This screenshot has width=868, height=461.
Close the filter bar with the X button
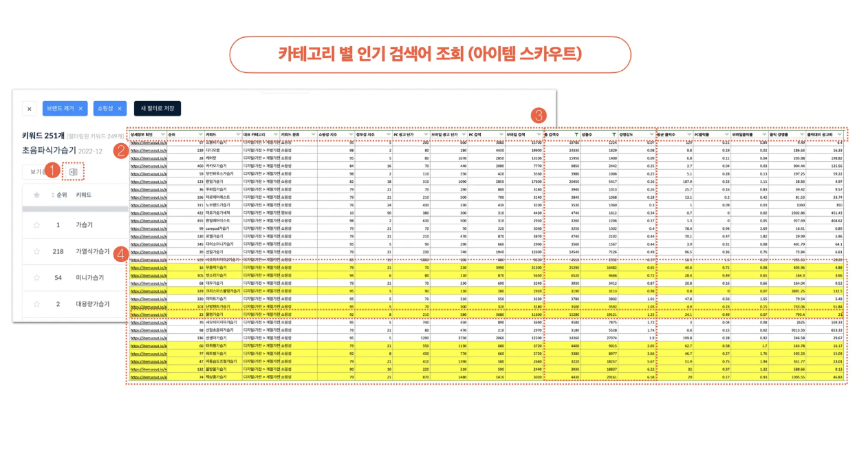click(29, 109)
